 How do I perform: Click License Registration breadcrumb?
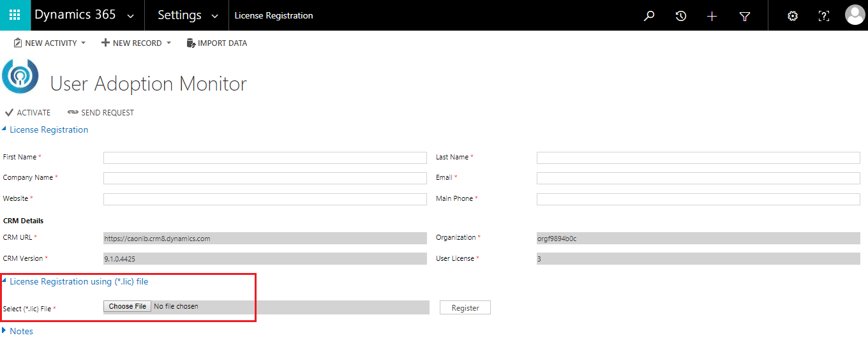click(x=274, y=15)
